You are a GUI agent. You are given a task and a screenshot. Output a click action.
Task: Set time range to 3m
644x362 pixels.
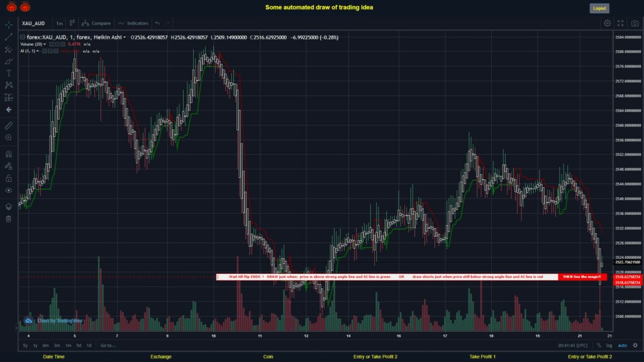[57, 346]
